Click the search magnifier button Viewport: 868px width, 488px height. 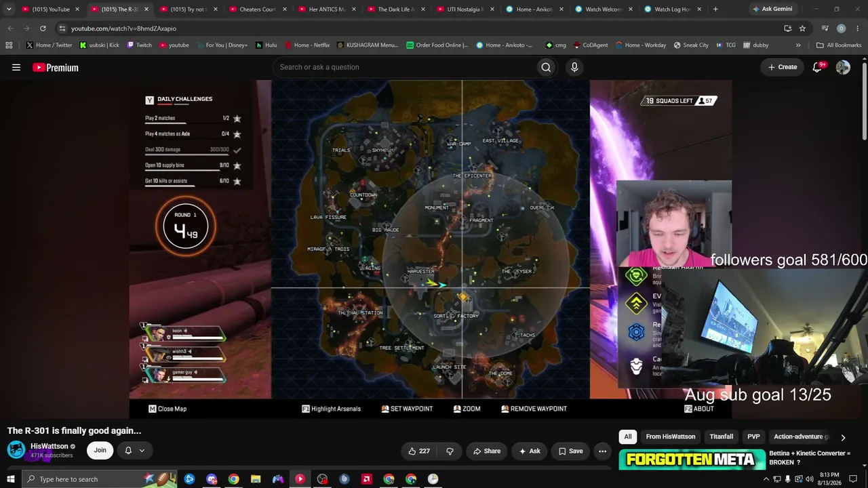click(x=546, y=67)
